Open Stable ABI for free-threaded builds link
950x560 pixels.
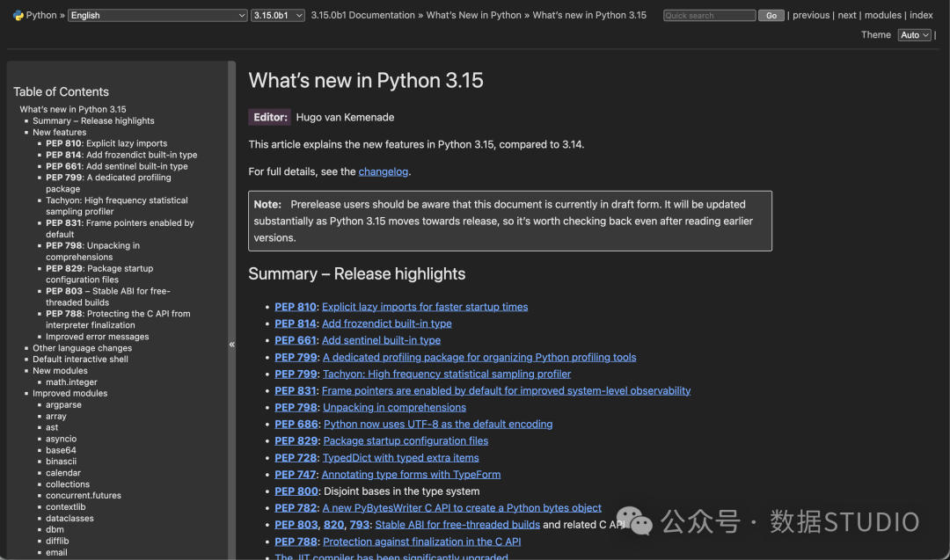click(457, 525)
